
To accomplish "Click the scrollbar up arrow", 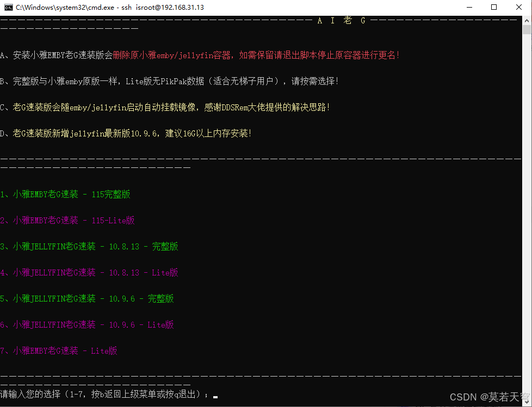I will pyautogui.click(x=527, y=20).
